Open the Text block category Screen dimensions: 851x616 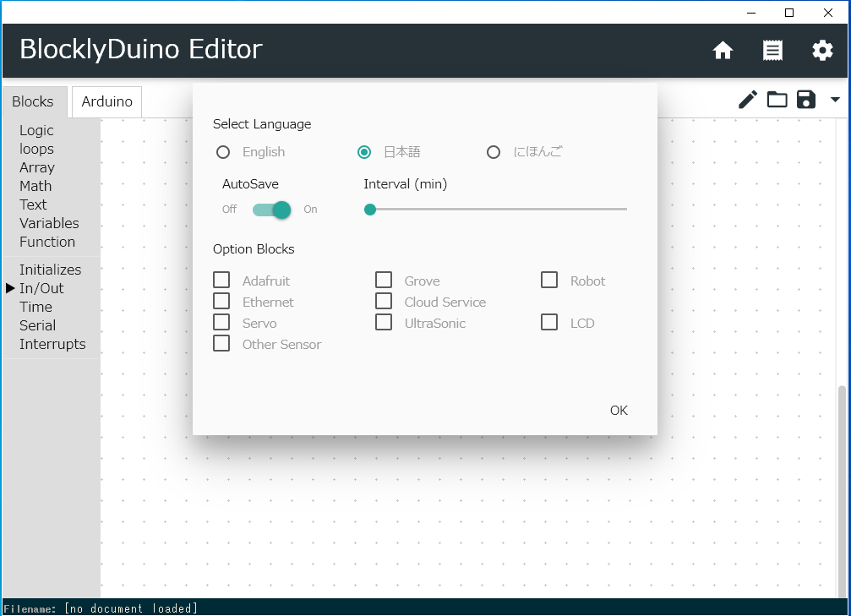33,204
